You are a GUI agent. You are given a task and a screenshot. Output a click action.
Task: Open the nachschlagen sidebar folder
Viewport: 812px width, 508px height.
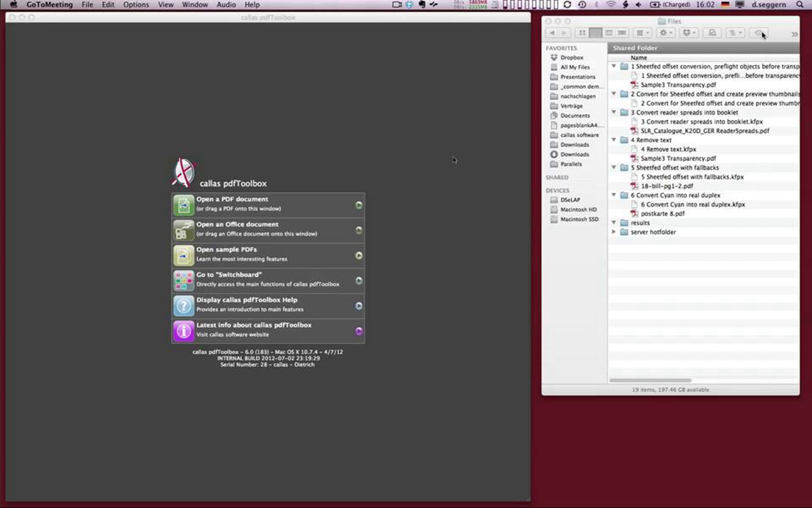578,96
